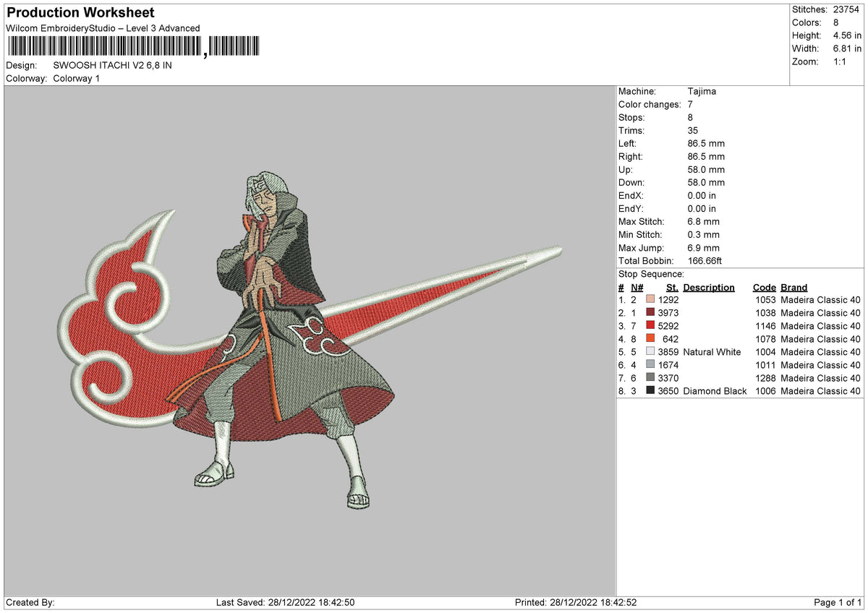Click the 'Natural White' description text
The image size is (868, 613).
712,352
